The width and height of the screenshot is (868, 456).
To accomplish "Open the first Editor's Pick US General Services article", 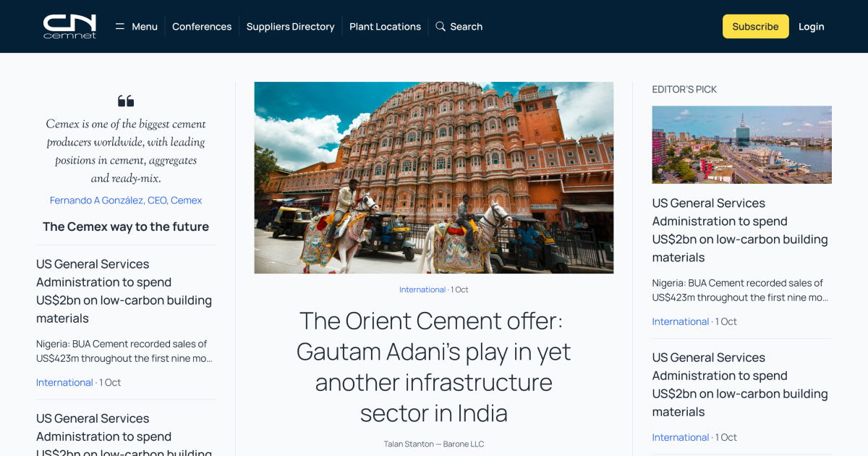I will click(740, 230).
